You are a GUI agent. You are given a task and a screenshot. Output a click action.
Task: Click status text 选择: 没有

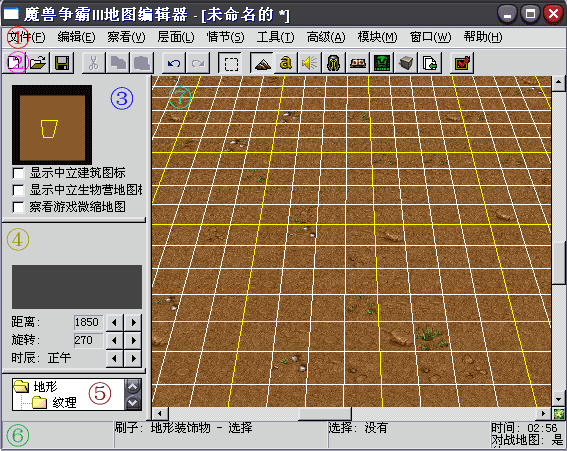pyautogui.click(x=358, y=428)
